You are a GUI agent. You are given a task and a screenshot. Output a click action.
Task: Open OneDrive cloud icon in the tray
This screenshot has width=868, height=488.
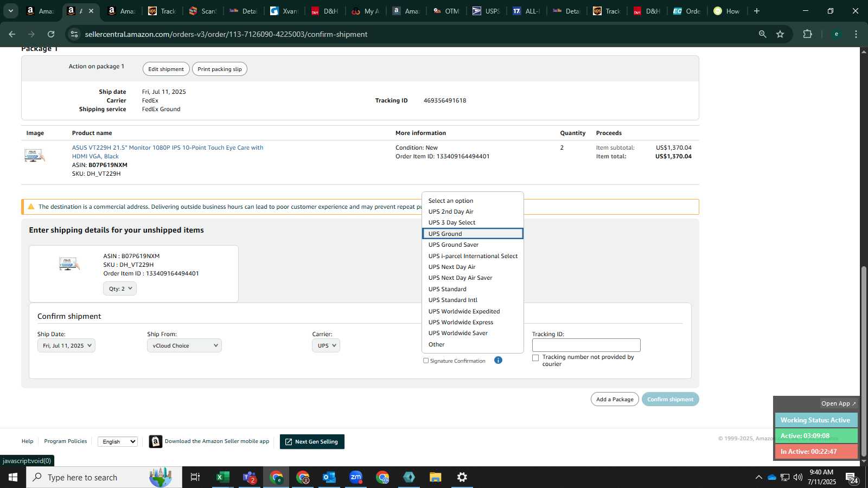point(772,477)
